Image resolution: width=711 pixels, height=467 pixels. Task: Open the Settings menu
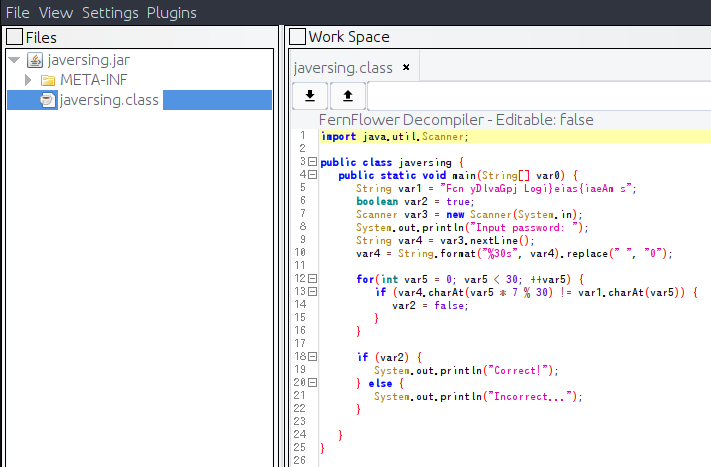[110, 13]
